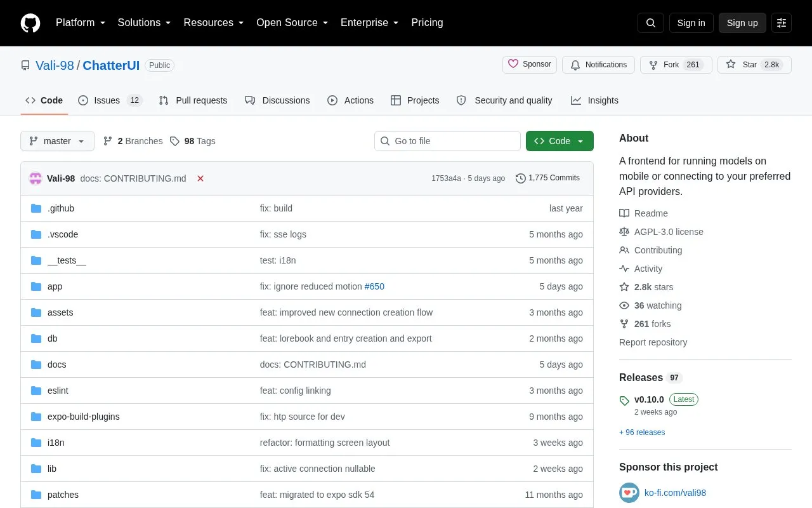Image resolution: width=812 pixels, height=508 pixels.
Task: Open the ChatterUI repository name link
Action: pyautogui.click(x=111, y=65)
